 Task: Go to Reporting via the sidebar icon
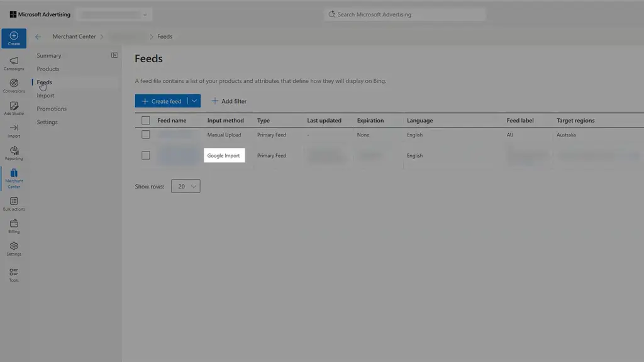pyautogui.click(x=14, y=153)
